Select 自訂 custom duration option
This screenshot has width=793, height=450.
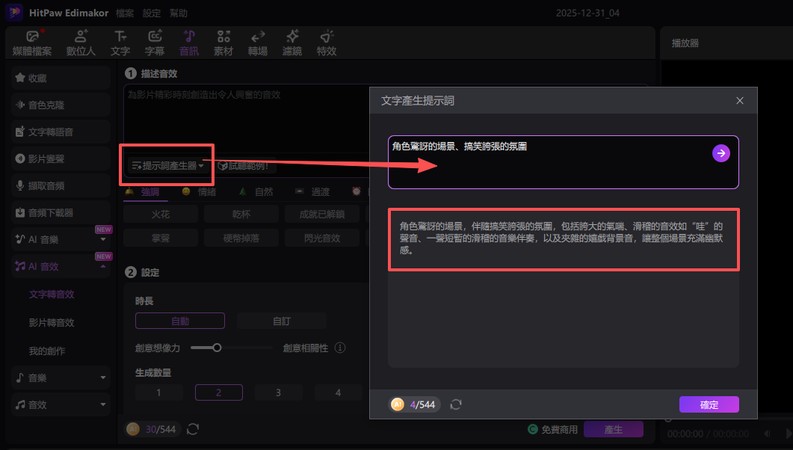pyautogui.click(x=281, y=321)
